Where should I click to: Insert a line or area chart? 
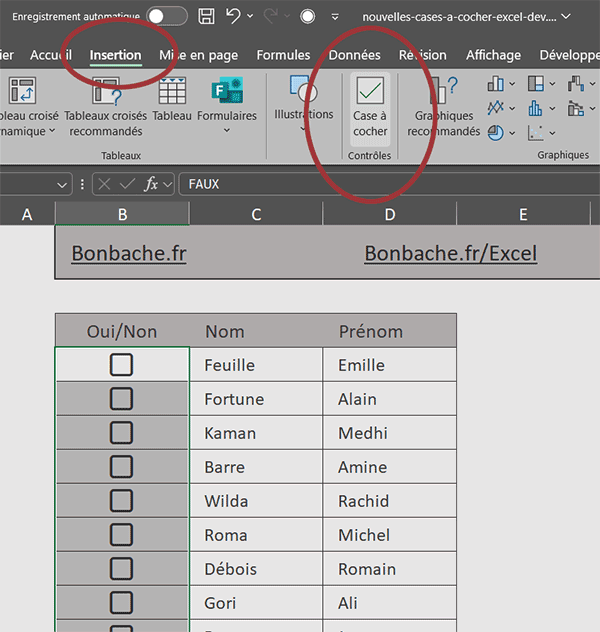[x=495, y=108]
